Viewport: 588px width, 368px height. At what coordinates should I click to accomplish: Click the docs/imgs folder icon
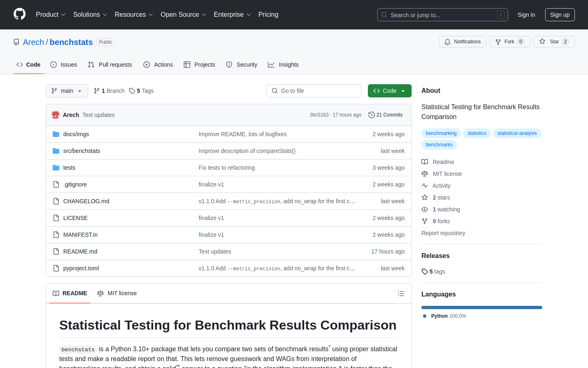(x=56, y=134)
